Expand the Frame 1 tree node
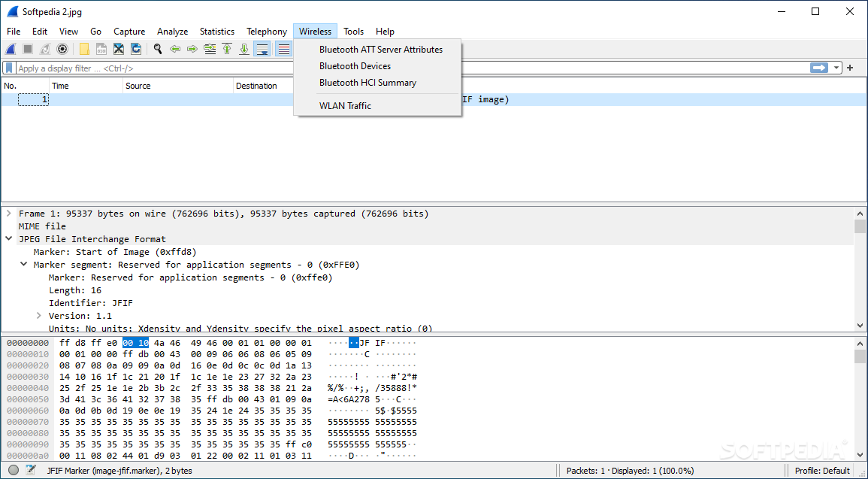 pyautogui.click(x=8, y=214)
